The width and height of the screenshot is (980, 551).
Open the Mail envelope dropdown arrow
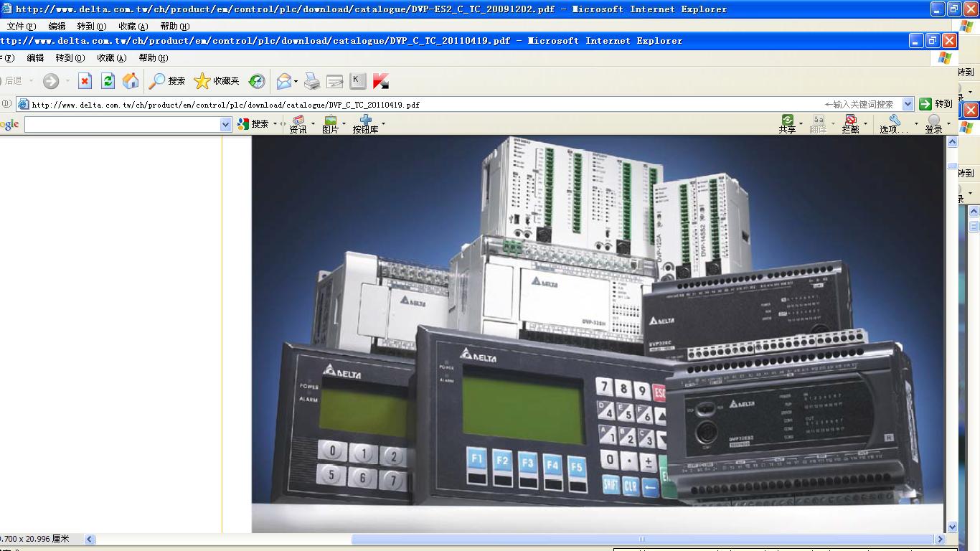click(x=296, y=82)
